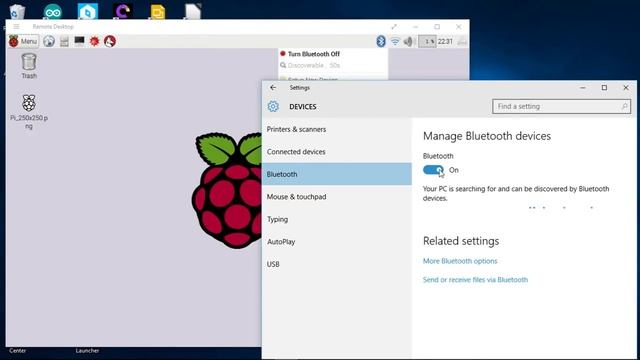Image resolution: width=640 pixels, height=360 pixels.
Task: Click the eject icon in Pi panel
Action: (462, 41)
